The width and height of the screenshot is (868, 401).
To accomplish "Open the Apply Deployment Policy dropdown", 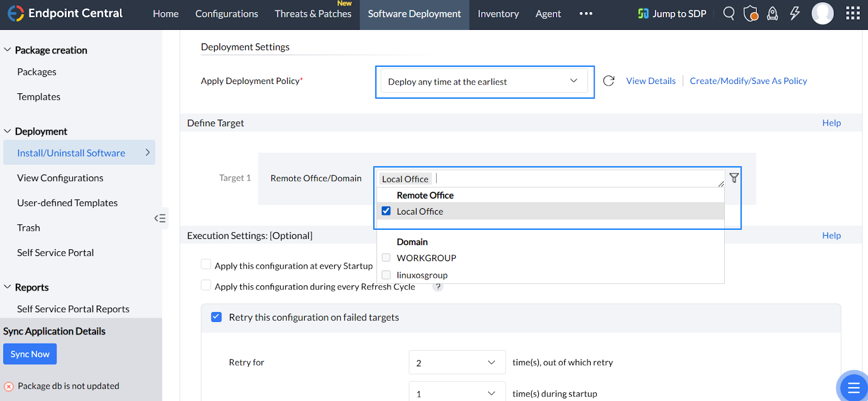I will tap(484, 81).
